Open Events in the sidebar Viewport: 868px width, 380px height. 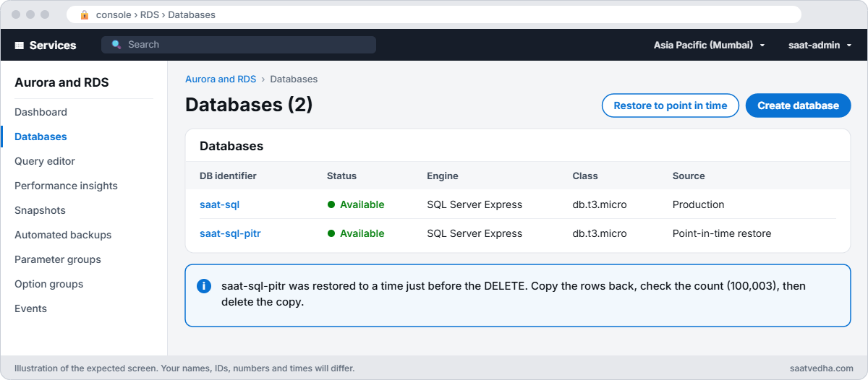click(30, 308)
